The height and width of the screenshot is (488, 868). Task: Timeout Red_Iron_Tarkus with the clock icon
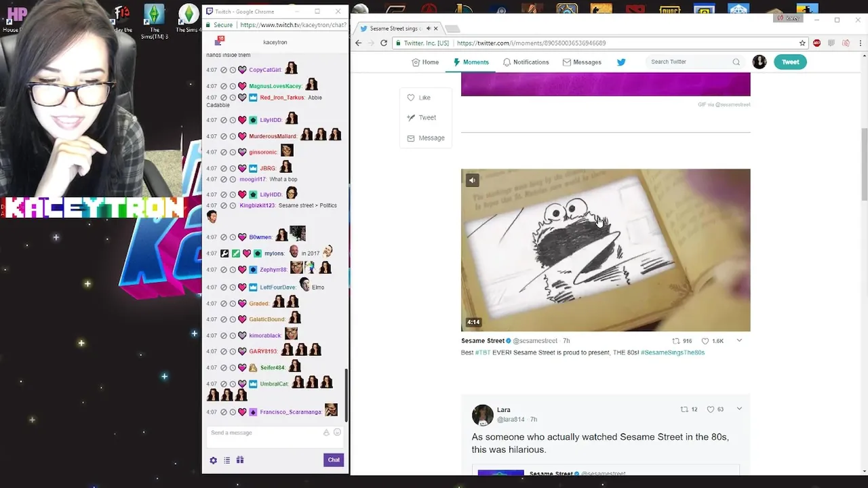coord(233,98)
